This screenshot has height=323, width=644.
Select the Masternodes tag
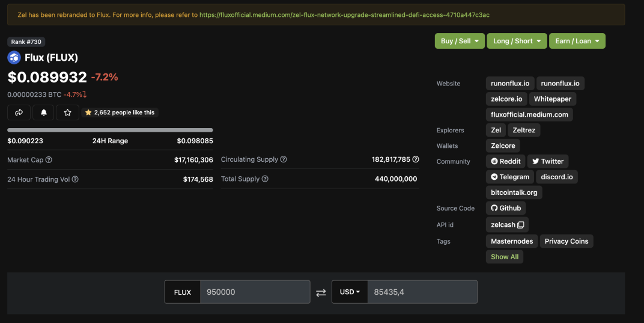coord(512,241)
